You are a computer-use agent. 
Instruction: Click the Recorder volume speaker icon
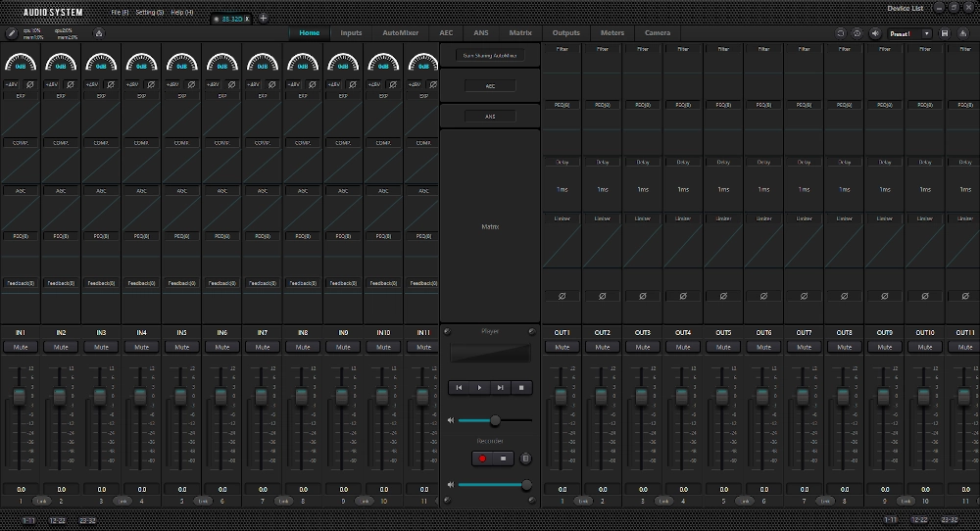[x=450, y=485]
